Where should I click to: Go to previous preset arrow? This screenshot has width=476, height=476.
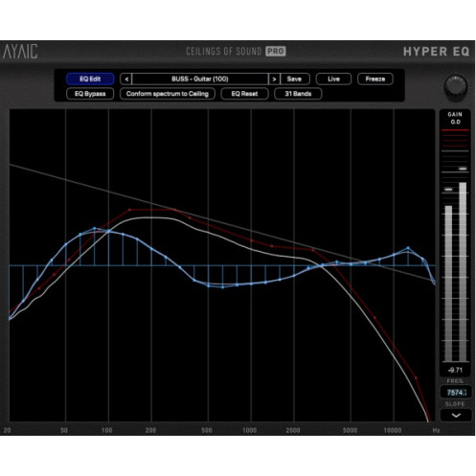pos(126,79)
